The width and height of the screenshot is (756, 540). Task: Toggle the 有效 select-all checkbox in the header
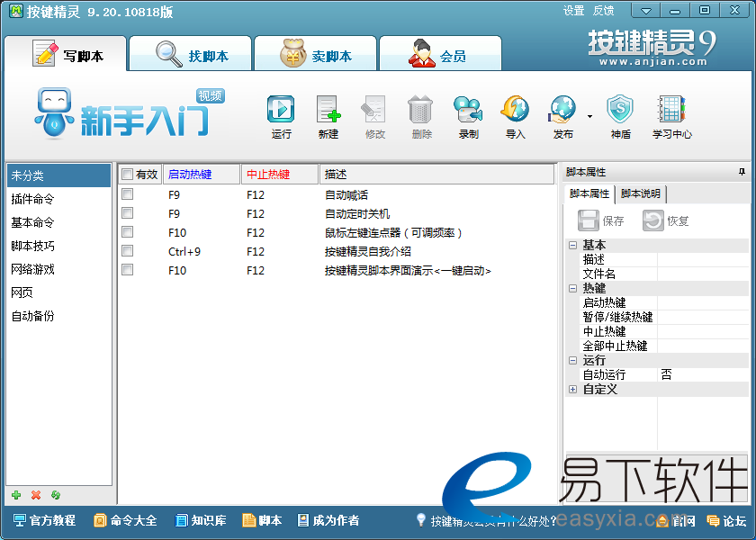click(127, 174)
